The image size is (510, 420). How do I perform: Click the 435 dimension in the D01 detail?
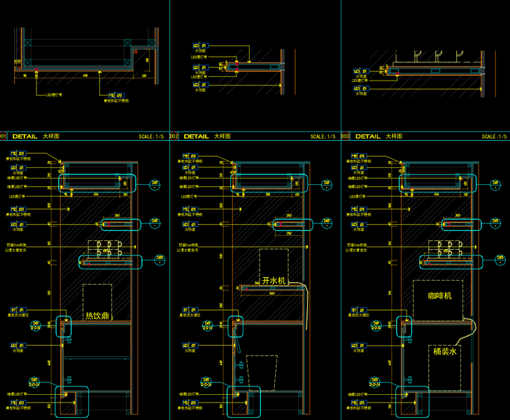coord(85,76)
